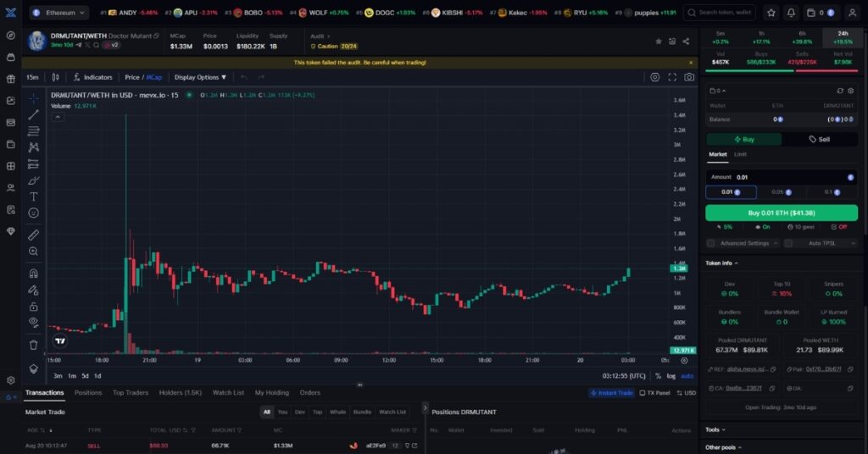The image size is (868, 454).
Task: Enable the Advanced Settings checkbox
Action: [x=711, y=243]
